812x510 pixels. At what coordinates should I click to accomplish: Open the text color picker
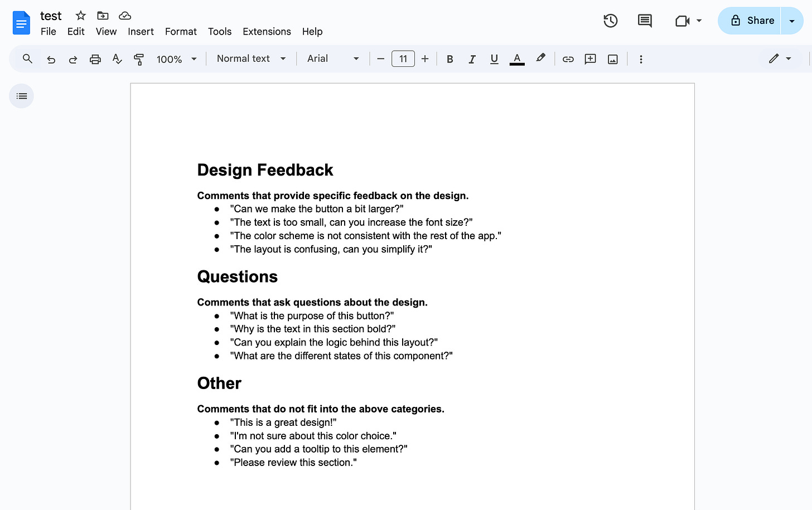click(517, 59)
